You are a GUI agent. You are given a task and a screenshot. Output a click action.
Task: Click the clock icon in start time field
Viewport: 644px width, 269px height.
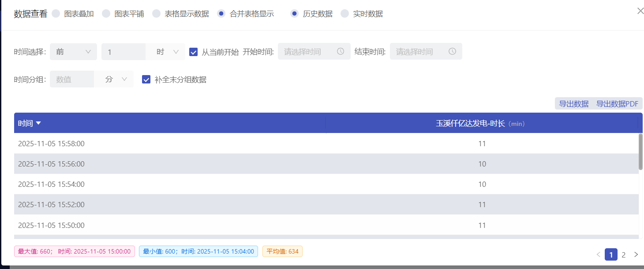341,51
